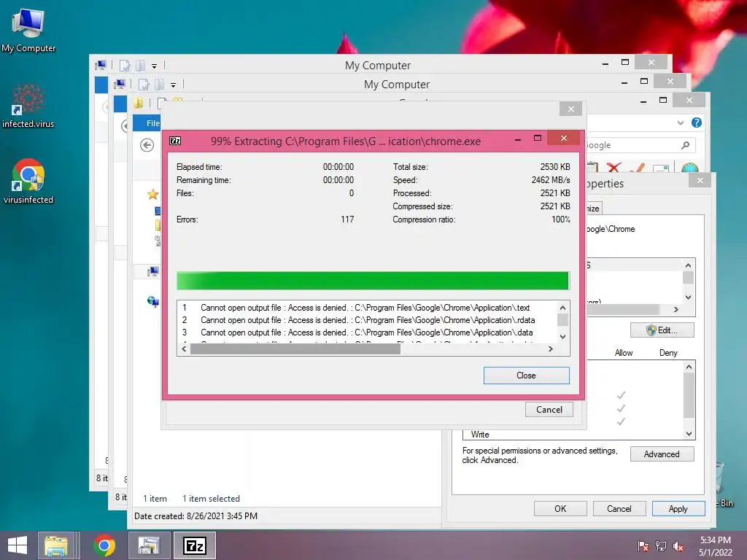Click down arrow of user list scrollbar in Properties
This screenshot has height=560, width=747.
tap(688, 297)
